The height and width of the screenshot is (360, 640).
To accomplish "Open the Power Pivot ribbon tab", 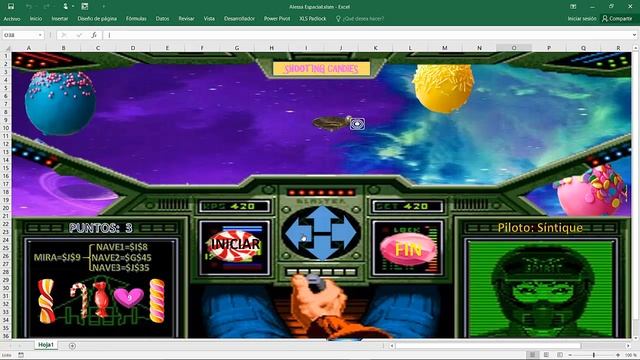I will (x=277, y=19).
